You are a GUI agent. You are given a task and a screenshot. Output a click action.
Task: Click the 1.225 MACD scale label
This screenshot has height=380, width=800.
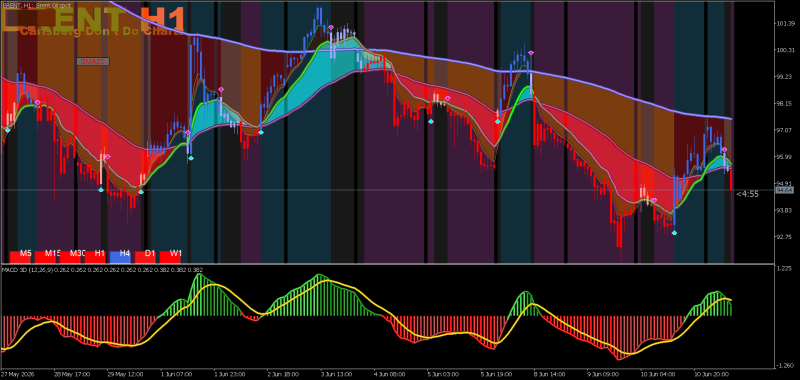click(785, 268)
